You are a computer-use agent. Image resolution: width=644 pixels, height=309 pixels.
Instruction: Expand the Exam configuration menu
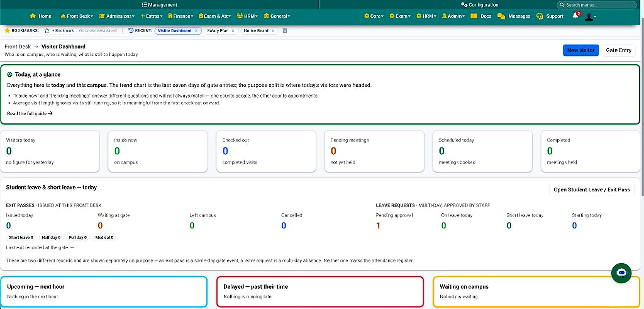coord(400,16)
